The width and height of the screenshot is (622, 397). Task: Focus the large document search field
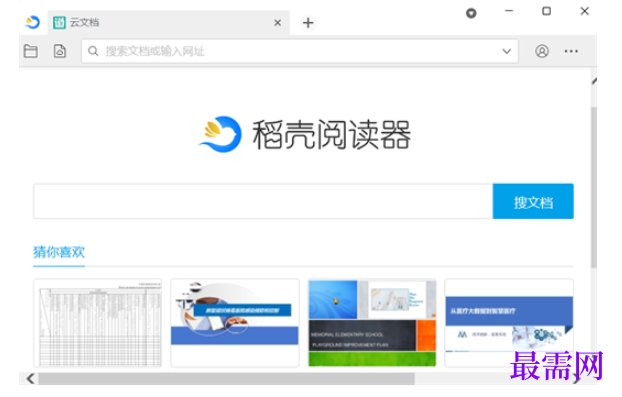(x=263, y=201)
